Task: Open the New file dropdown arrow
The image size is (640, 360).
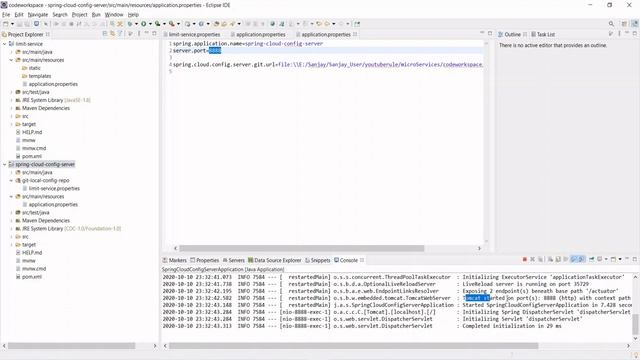Action: [x=12, y=24]
